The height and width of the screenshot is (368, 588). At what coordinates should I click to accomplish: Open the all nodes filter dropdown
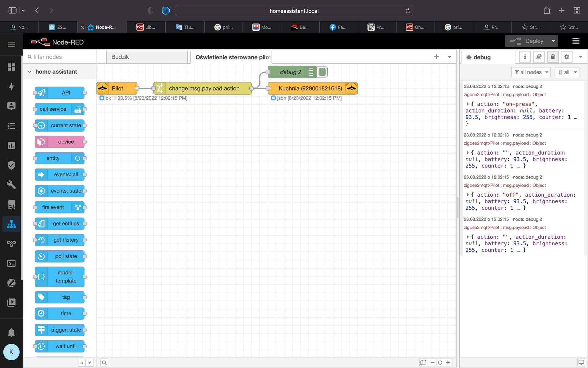coord(531,72)
